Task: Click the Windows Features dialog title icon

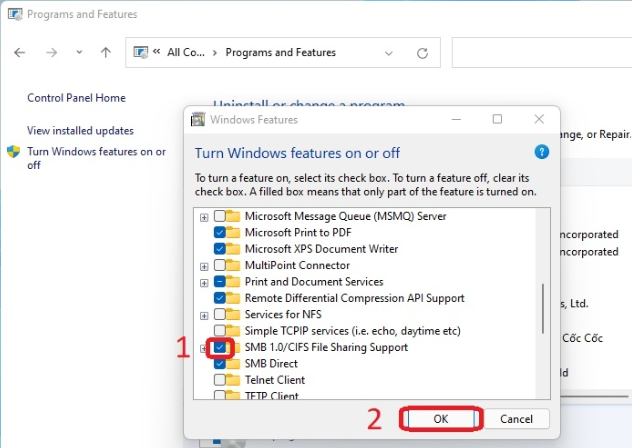Action: [198, 119]
